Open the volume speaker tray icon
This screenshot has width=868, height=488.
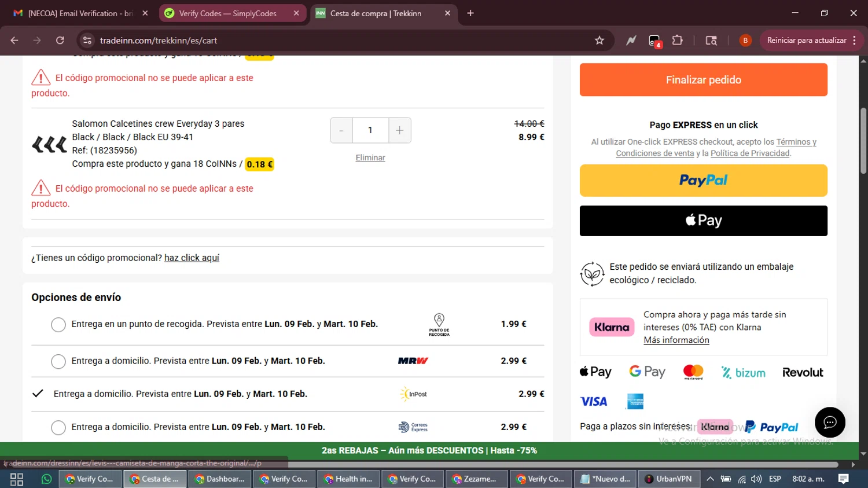(756, 479)
